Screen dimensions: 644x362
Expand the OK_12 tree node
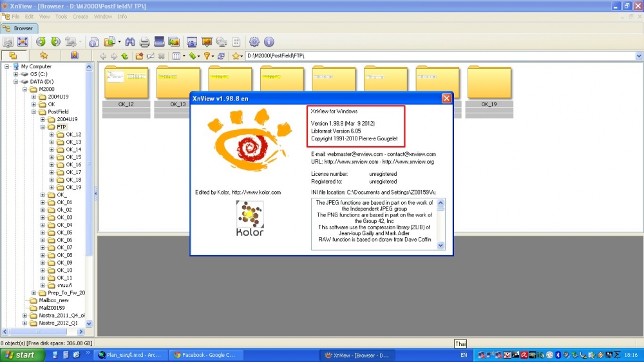coord(52,135)
